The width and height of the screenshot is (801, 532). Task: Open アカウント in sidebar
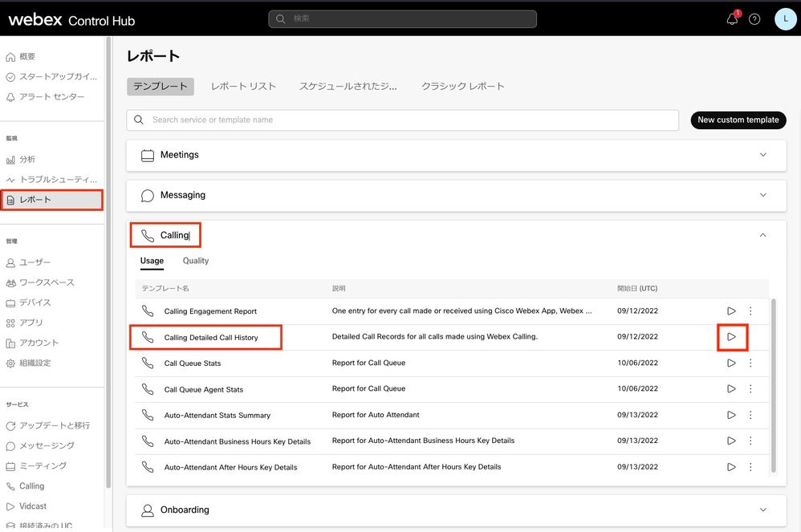(x=33, y=343)
